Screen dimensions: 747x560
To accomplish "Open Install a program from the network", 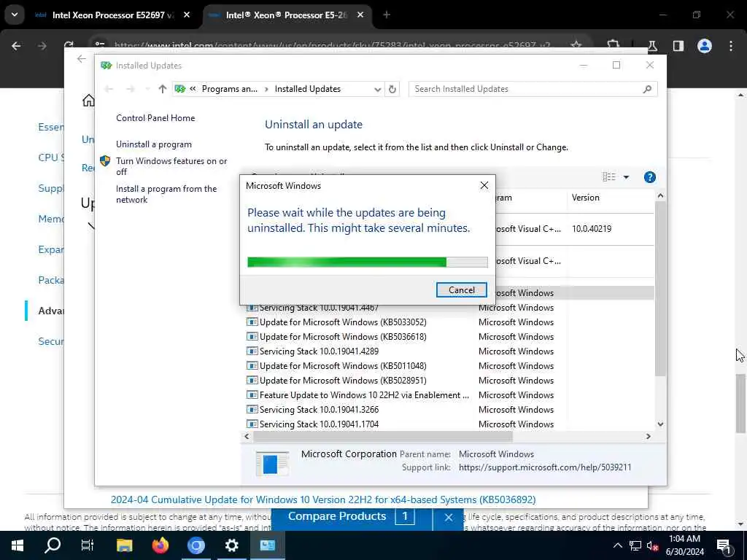I will click(166, 194).
